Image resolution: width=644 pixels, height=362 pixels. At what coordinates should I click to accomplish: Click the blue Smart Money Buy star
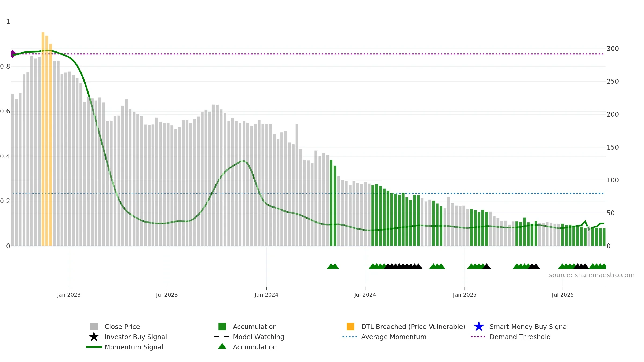(x=479, y=327)
